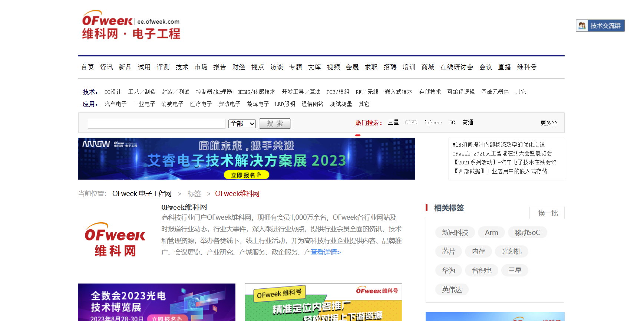Open the 市场 nav item
Viewport: 644px width, 321px height.
(201, 67)
